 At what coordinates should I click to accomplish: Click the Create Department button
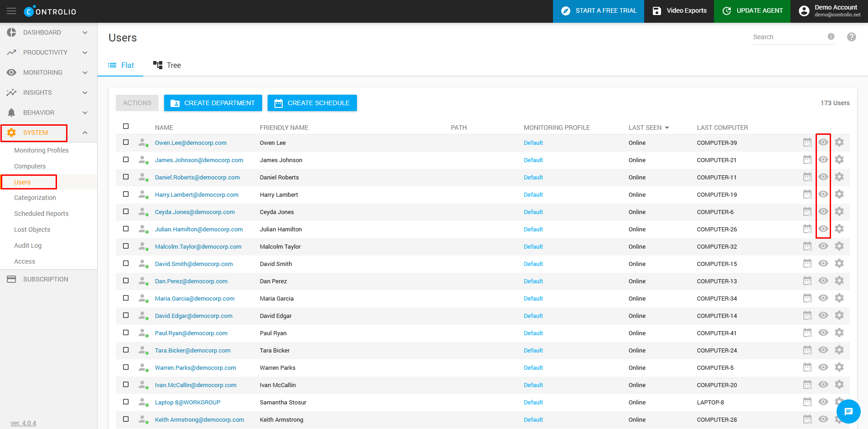(213, 103)
